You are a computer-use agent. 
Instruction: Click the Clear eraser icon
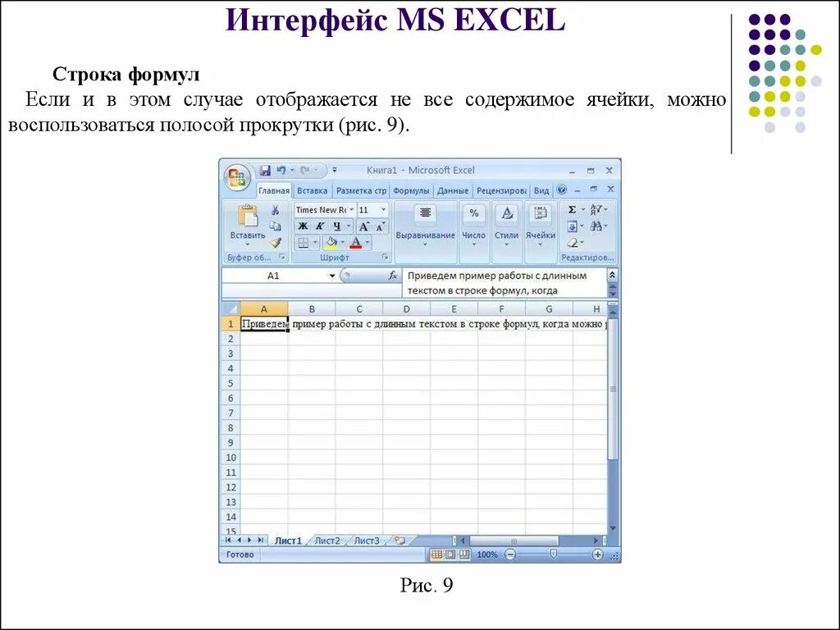point(572,243)
